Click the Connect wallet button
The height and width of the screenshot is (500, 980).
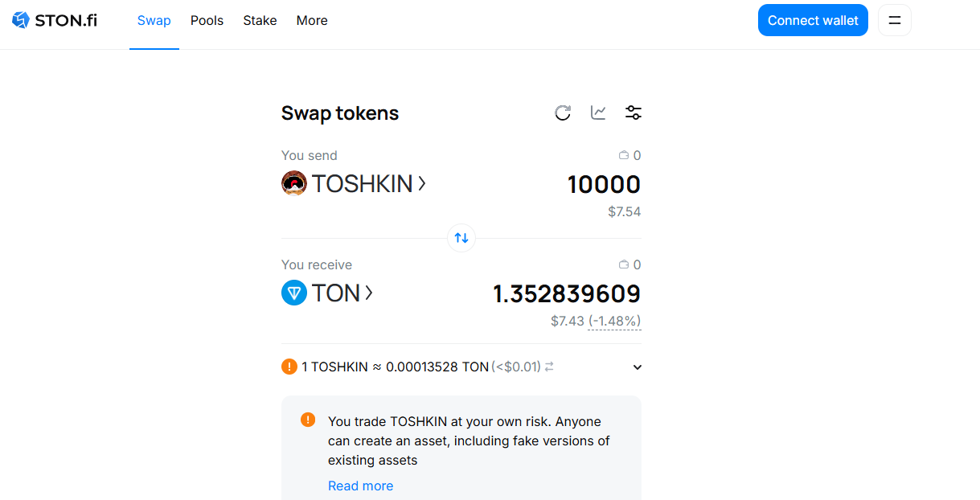click(x=813, y=20)
